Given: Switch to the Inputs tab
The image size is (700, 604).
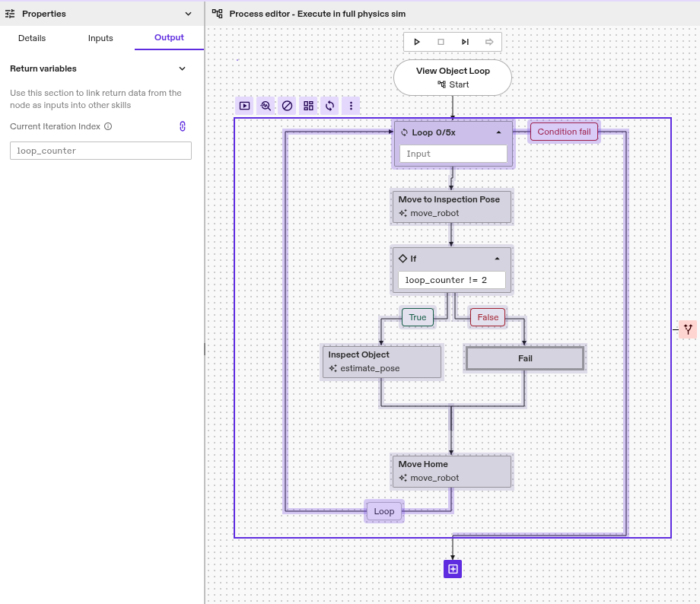Looking at the screenshot, I should (x=100, y=38).
